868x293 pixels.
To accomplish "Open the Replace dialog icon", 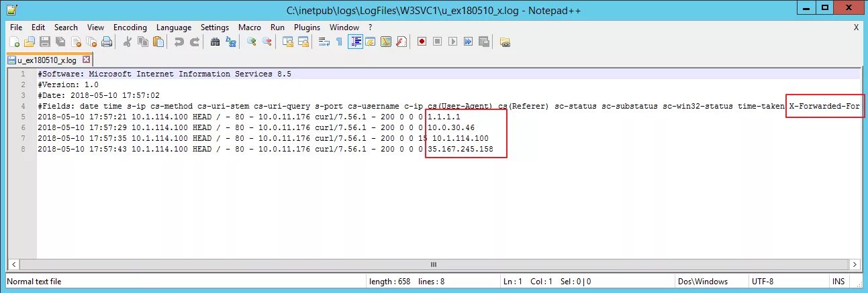I will pos(230,42).
